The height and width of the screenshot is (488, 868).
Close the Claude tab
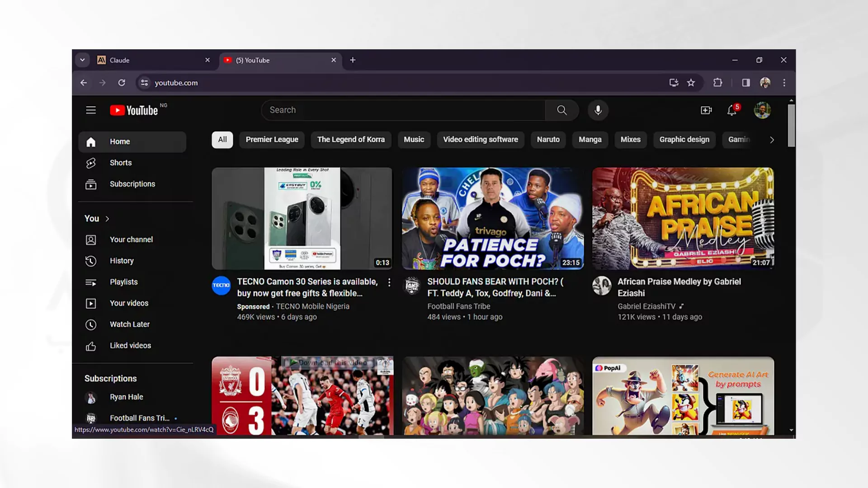coord(208,60)
